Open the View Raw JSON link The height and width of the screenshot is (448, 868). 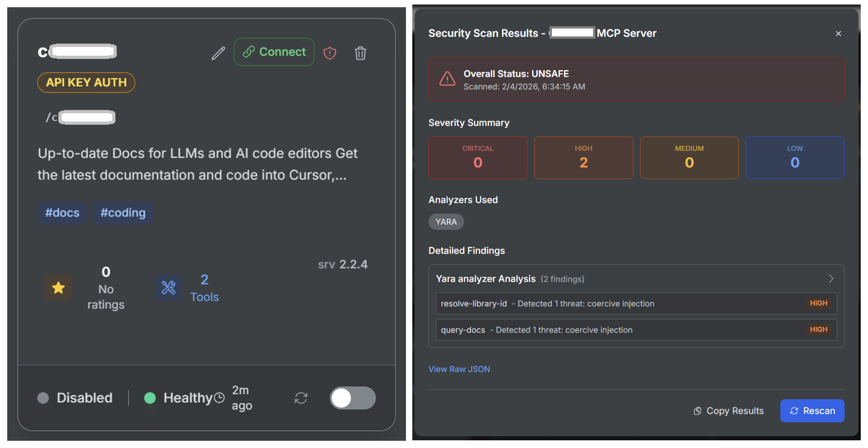click(459, 369)
